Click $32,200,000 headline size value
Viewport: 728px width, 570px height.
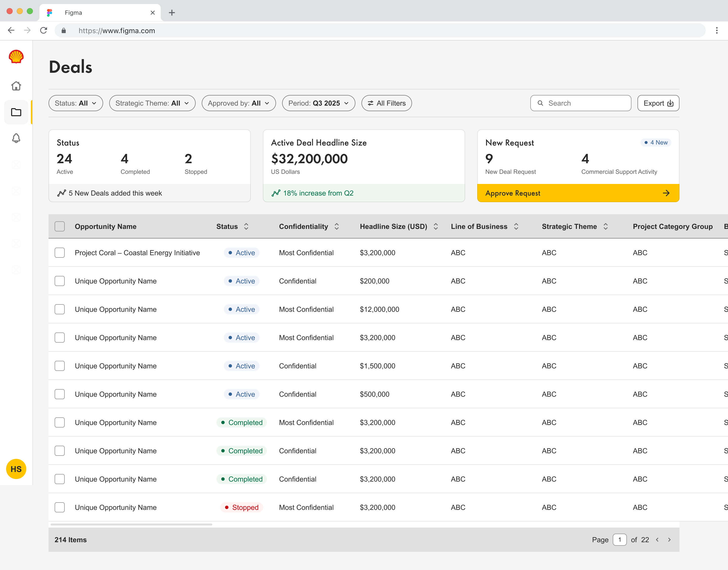(309, 159)
